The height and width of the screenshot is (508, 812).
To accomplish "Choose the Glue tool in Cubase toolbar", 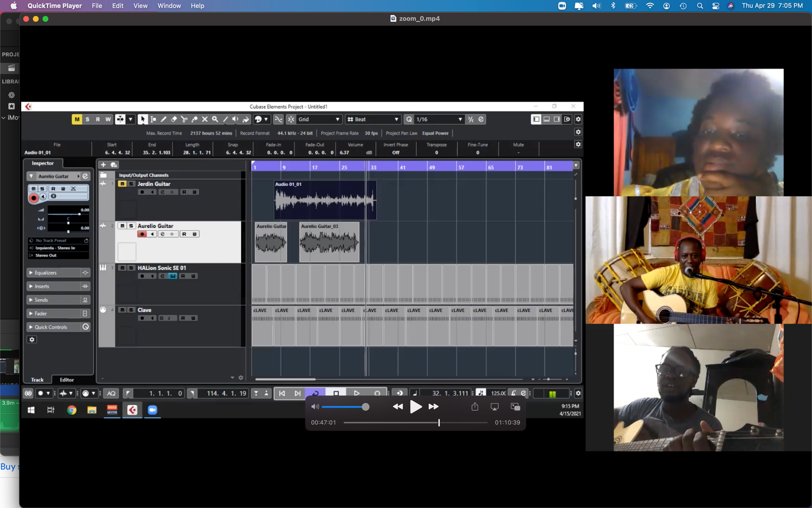I will pos(194,119).
